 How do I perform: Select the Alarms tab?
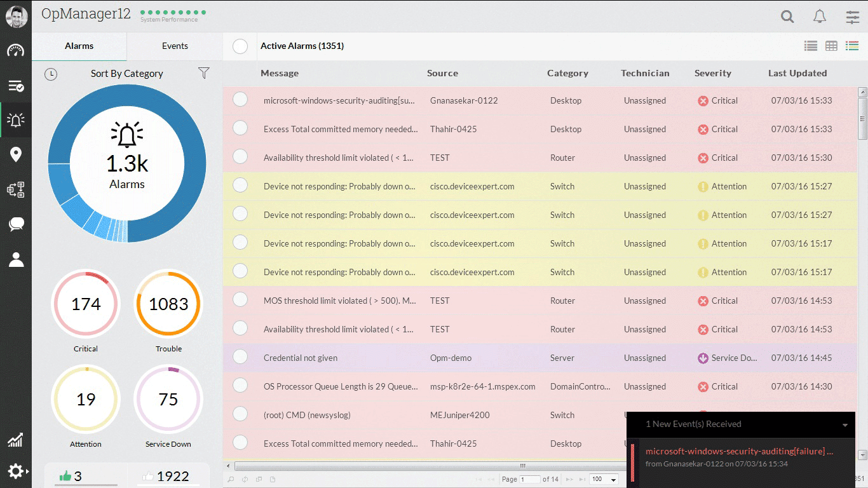(79, 46)
